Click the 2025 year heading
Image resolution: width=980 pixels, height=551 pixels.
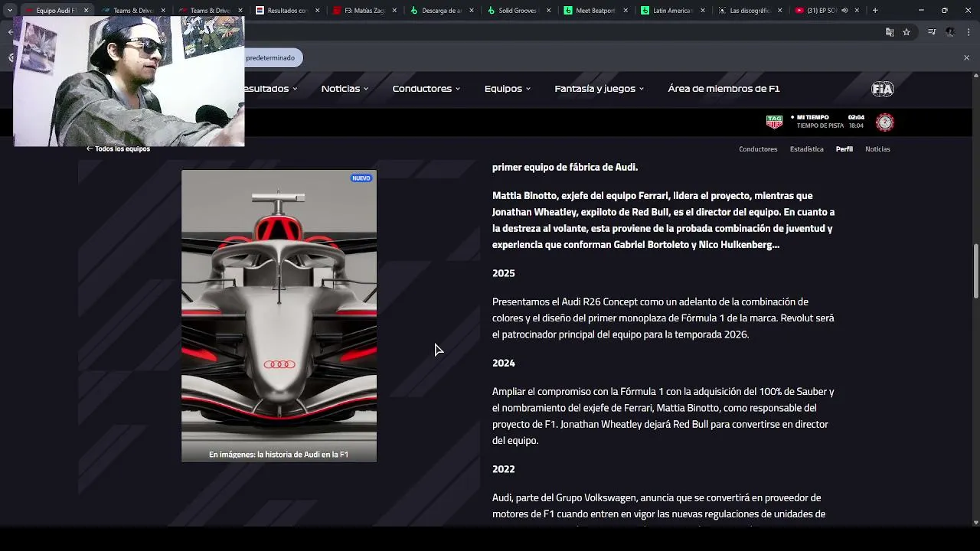tap(504, 273)
